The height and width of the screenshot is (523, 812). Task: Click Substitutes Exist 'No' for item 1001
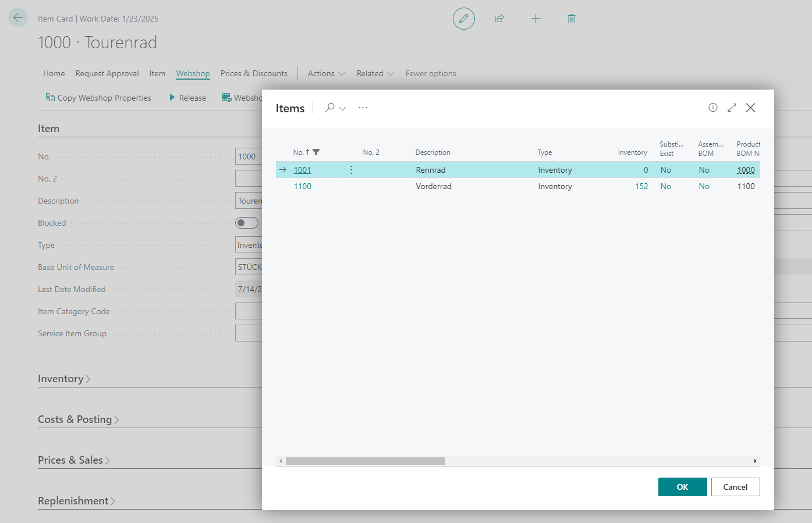[x=665, y=170]
